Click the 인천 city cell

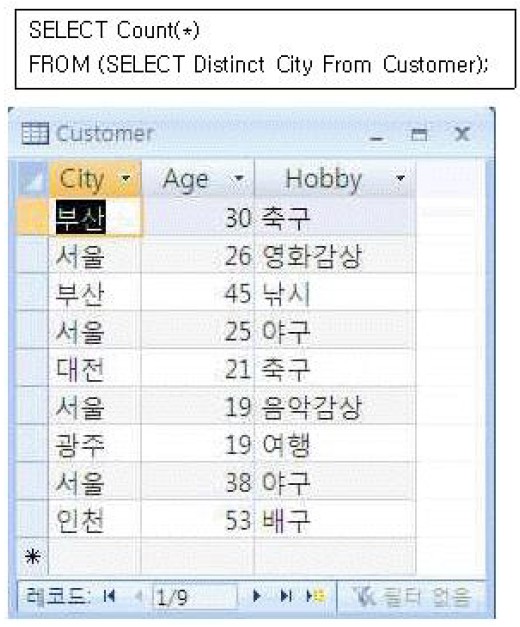pyautogui.click(x=95, y=519)
